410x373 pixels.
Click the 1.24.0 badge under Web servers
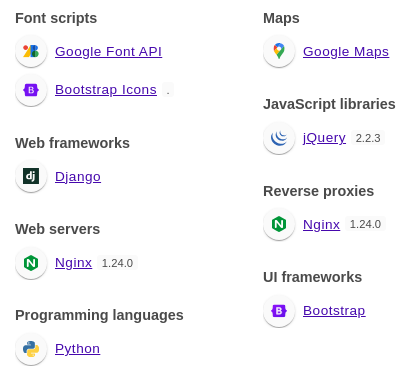tap(117, 263)
